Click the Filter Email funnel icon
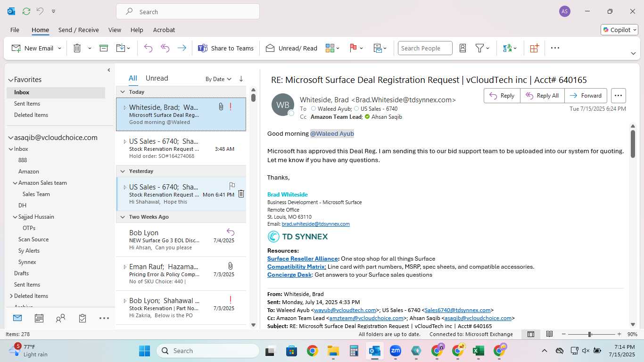644x362 pixels. (479, 48)
